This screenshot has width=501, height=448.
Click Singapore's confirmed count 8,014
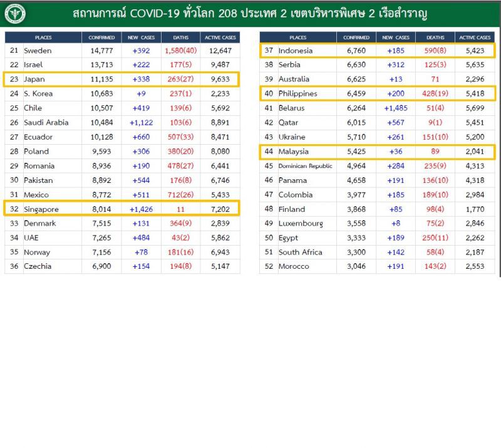tap(101, 209)
